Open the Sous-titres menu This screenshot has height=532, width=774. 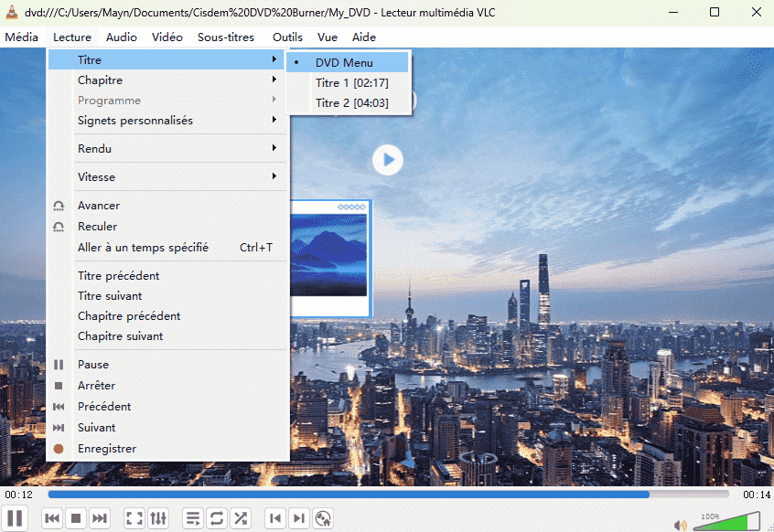(x=226, y=37)
